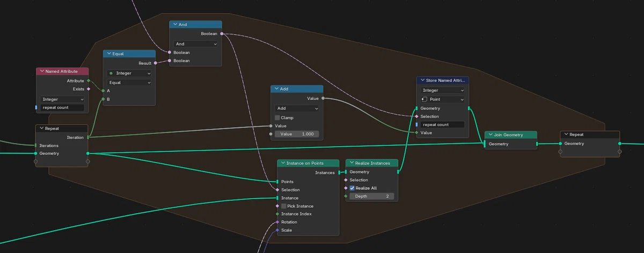644x253 pixels.
Task: Click the Iterations input socket on Repeat node
Action: click(x=36, y=145)
